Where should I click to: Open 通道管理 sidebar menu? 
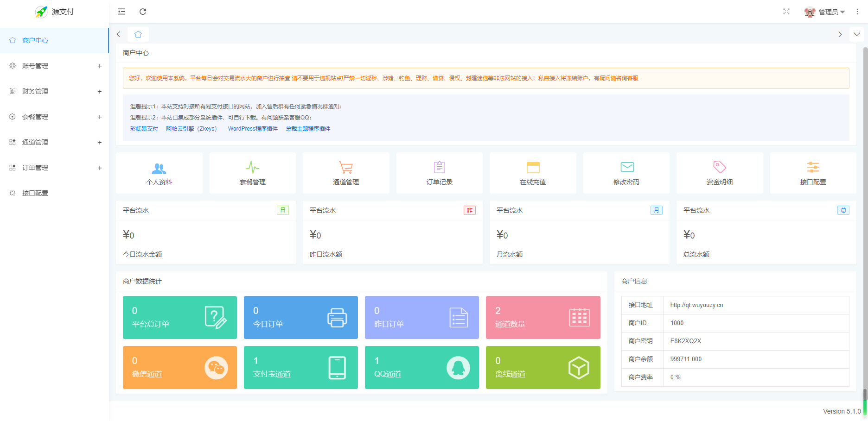coord(54,142)
